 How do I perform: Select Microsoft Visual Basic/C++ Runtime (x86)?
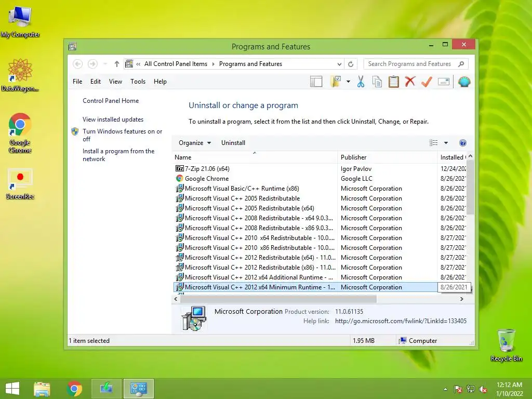[x=242, y=188]
